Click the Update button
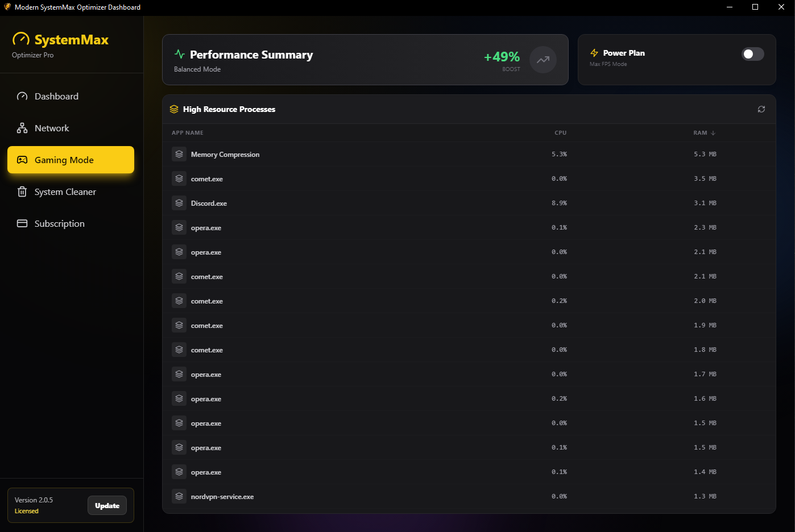This screenshot has width=795, height=532. [107, 505]
